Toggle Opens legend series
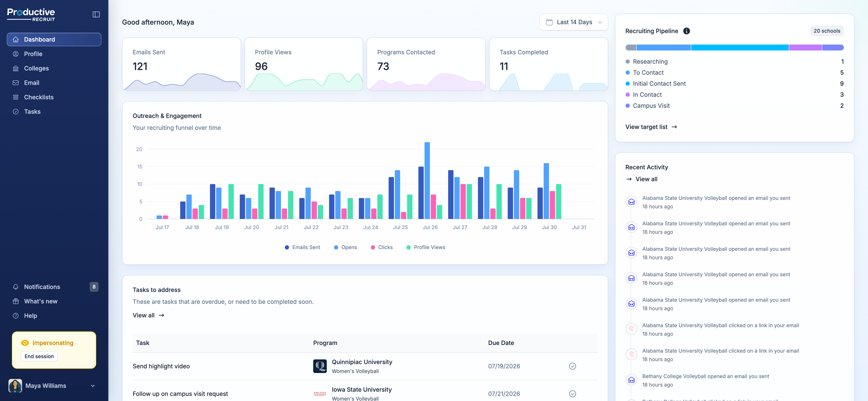 (x=345, y=247)
